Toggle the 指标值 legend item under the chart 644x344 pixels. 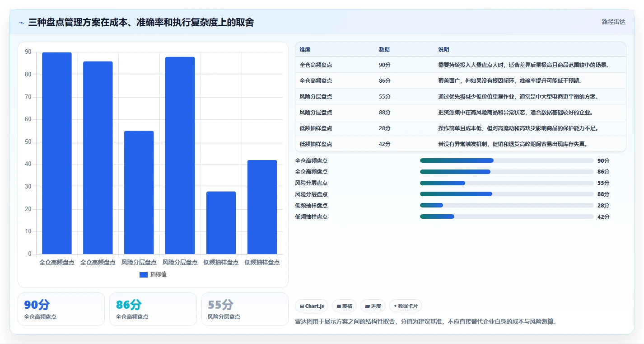click(x=153, y=274)
